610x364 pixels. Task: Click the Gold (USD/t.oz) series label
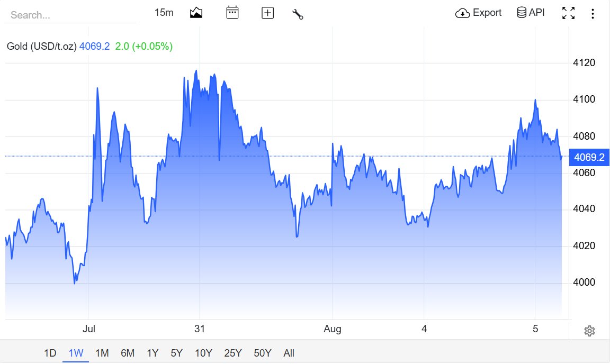click(x=42, y=46)
